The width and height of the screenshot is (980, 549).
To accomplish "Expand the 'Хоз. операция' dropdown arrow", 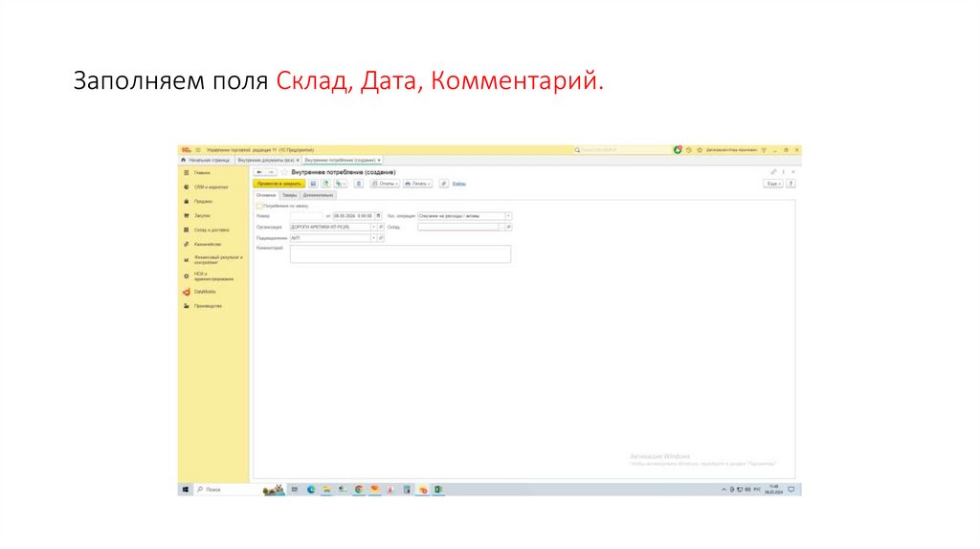I will point(508,216).
